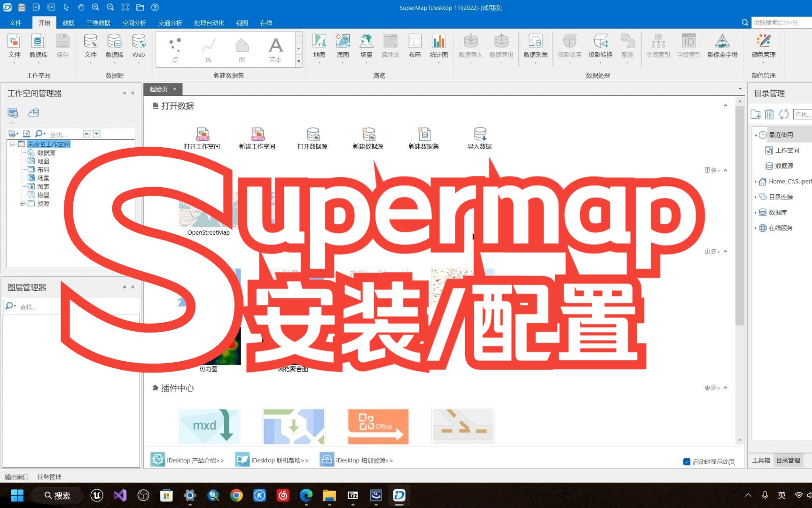Click the delete icon in 目录管理 panel
The image size is (812, 508).
point(769,114)
